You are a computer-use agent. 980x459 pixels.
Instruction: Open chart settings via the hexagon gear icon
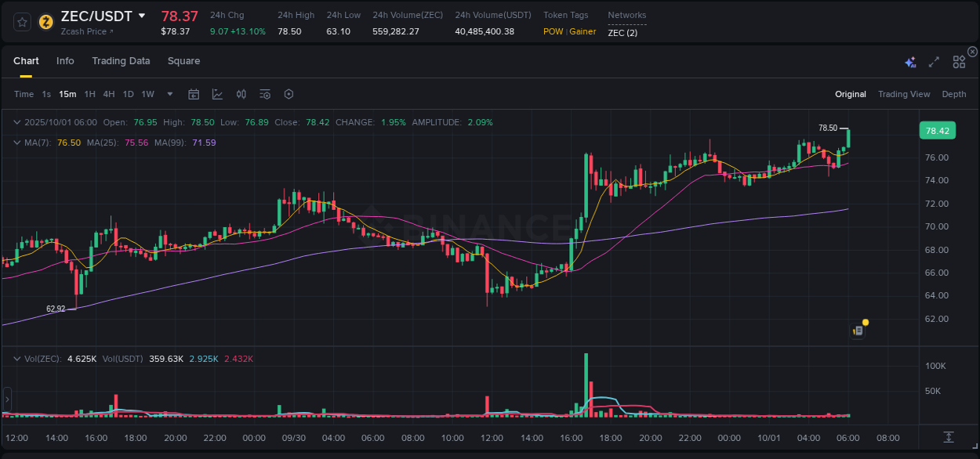coord(289,94)
